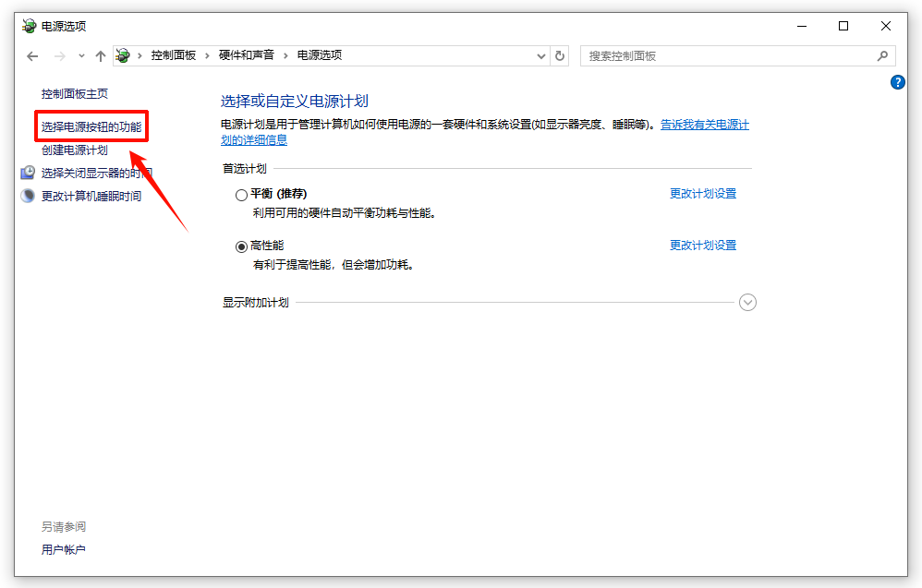Click the 电源选项 icon in the title bar
The image size is (922, 588).
tap(28, 26)
